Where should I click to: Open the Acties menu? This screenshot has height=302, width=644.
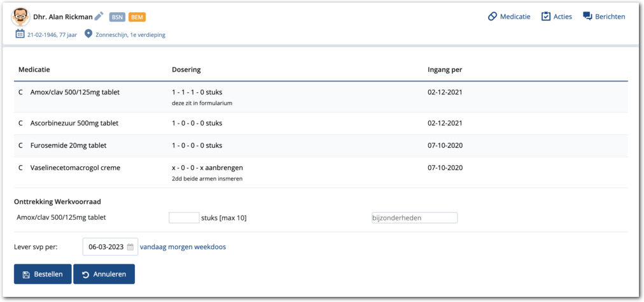(556, 17)
